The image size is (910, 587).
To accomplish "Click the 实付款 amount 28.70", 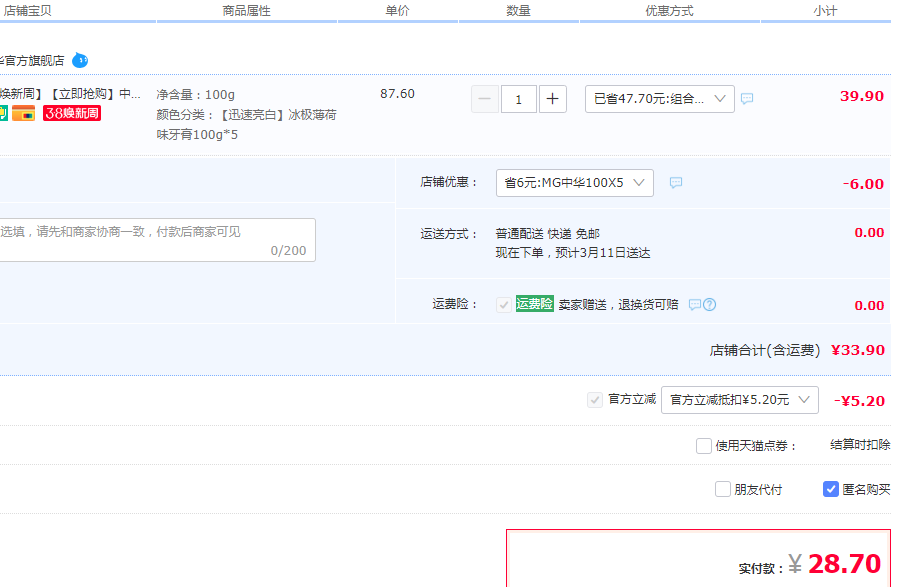I will coord(844,564).
